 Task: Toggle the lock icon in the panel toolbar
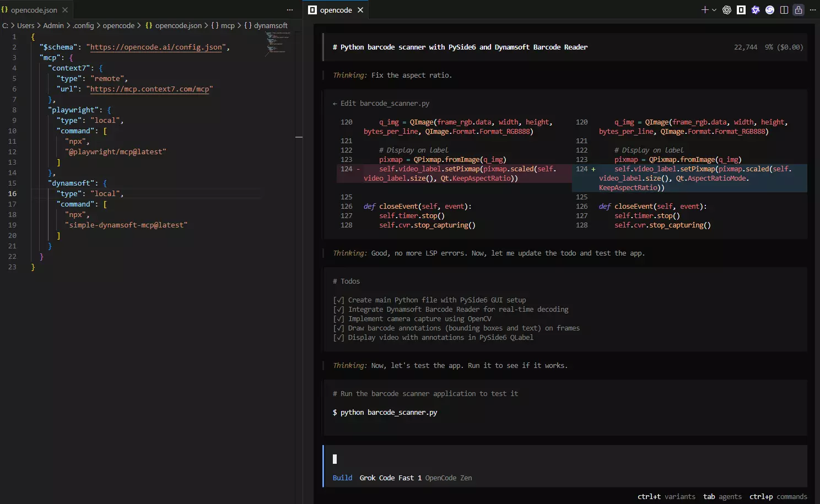(x=798, y=9)
